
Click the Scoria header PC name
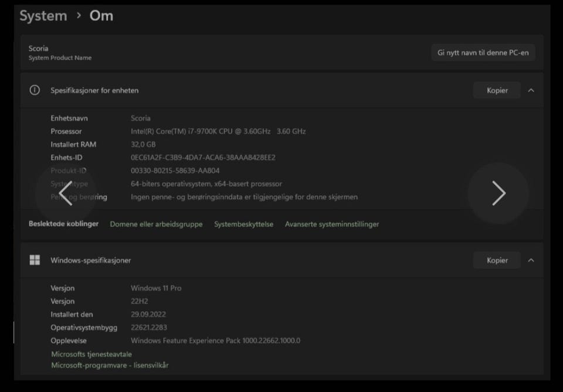point(39,49)
